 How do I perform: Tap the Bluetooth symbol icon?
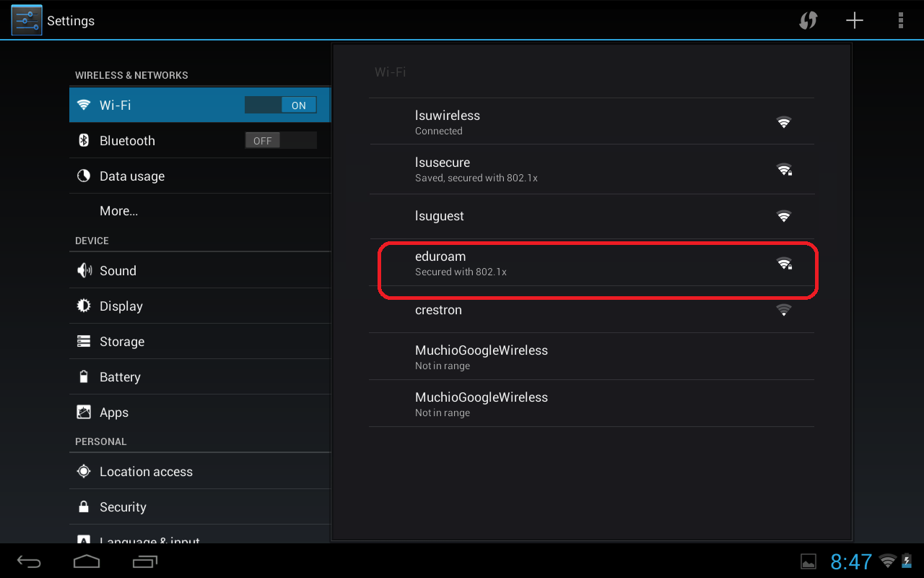84,140
